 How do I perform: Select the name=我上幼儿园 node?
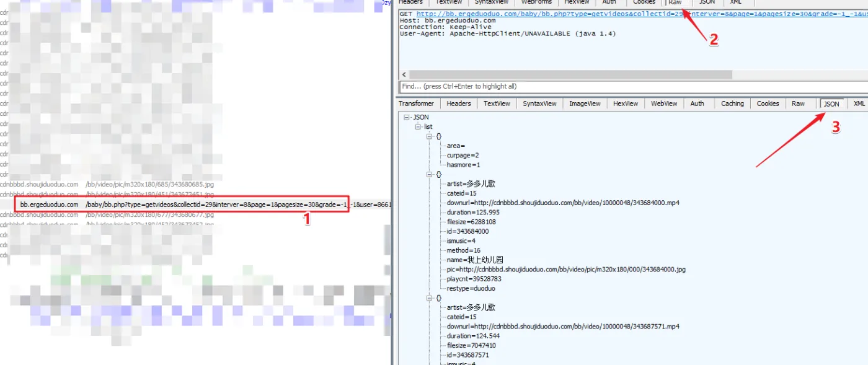click(476, 260)
